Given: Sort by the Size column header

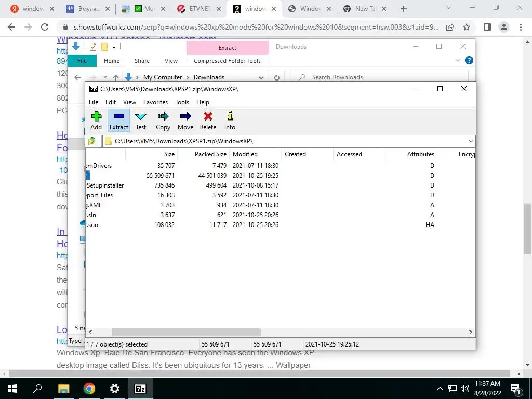Looking at the screenshot, I should (151, 154).
